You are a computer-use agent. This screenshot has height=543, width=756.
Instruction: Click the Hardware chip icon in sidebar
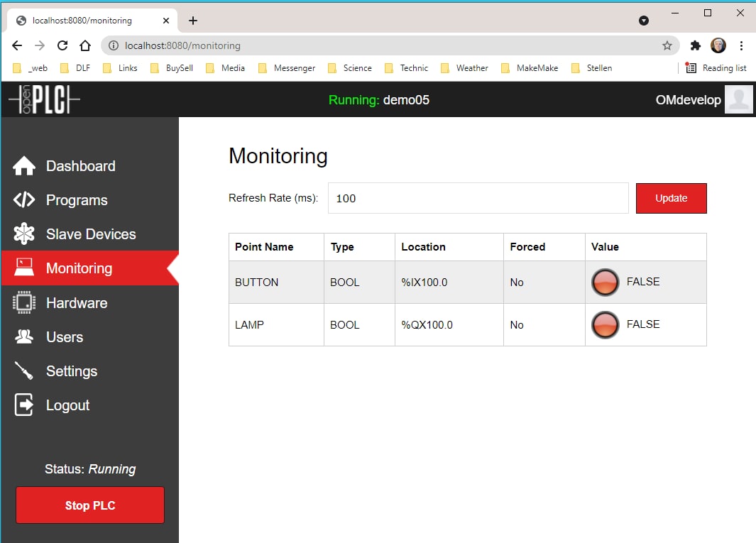(24, 303)
